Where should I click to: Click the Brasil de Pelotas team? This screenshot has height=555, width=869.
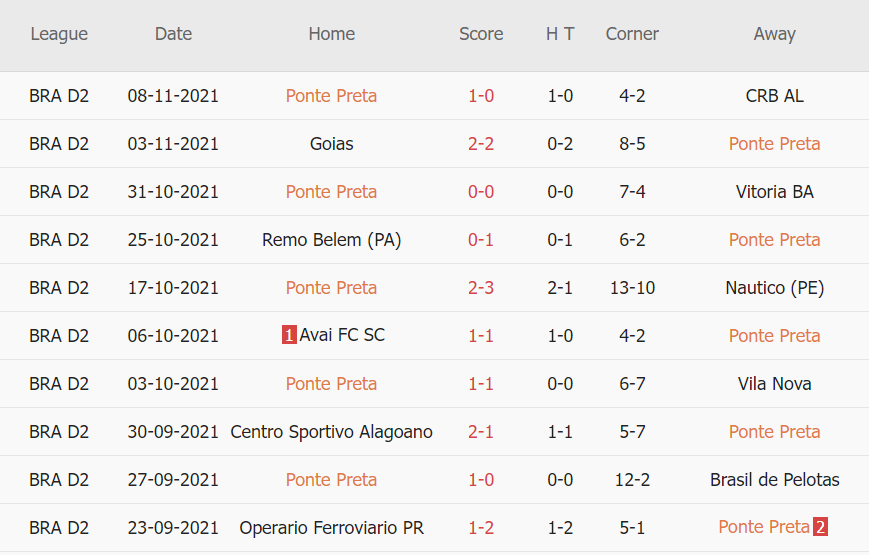coord(774,480)
